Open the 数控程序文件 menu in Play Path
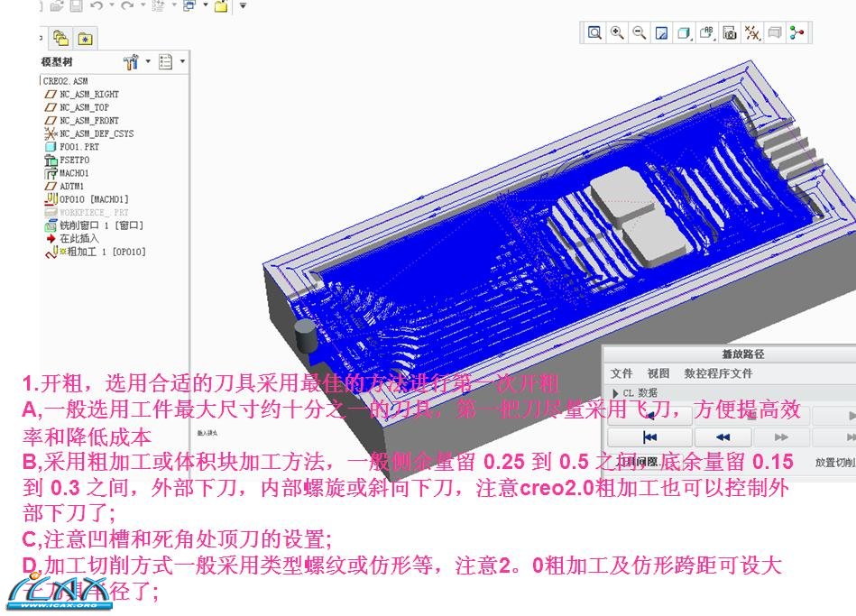Viewport: 856px width, 616px height. [x=718, y=373]
